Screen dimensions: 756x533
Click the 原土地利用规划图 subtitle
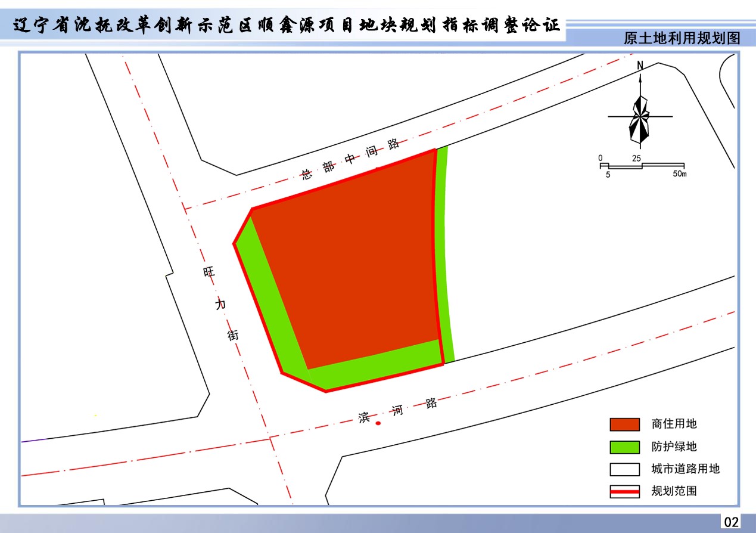(682, 39)
